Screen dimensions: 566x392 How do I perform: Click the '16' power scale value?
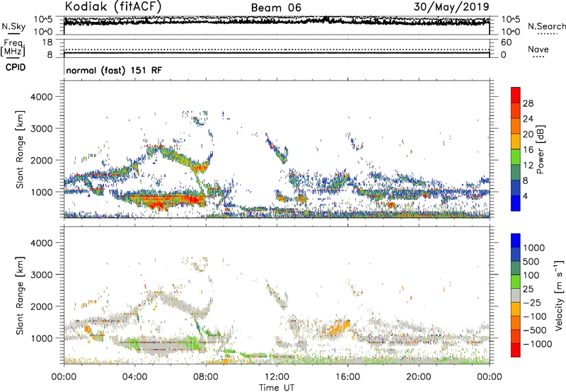pos(528,150)
